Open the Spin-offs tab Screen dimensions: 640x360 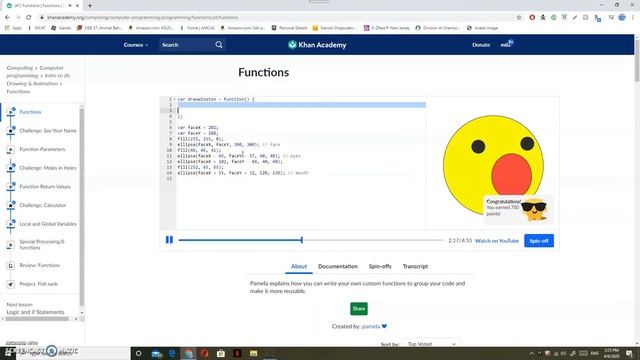(380, 266)
